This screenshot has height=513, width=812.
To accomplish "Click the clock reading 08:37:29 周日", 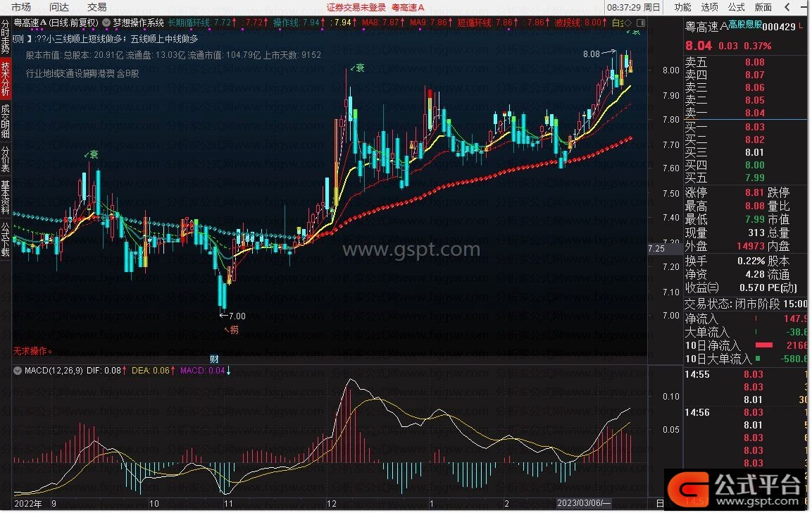I will point(633,7).
